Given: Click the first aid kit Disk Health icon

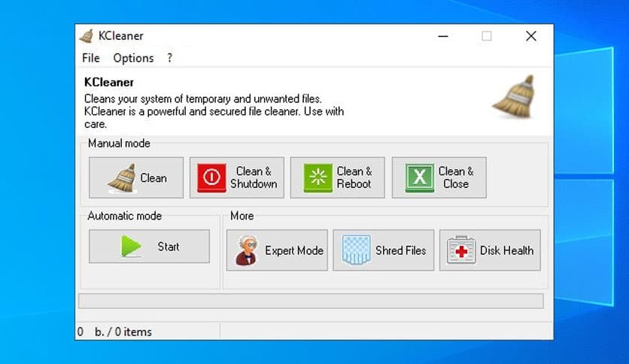Looking at the screenshot, I should [x=461, y=250].
